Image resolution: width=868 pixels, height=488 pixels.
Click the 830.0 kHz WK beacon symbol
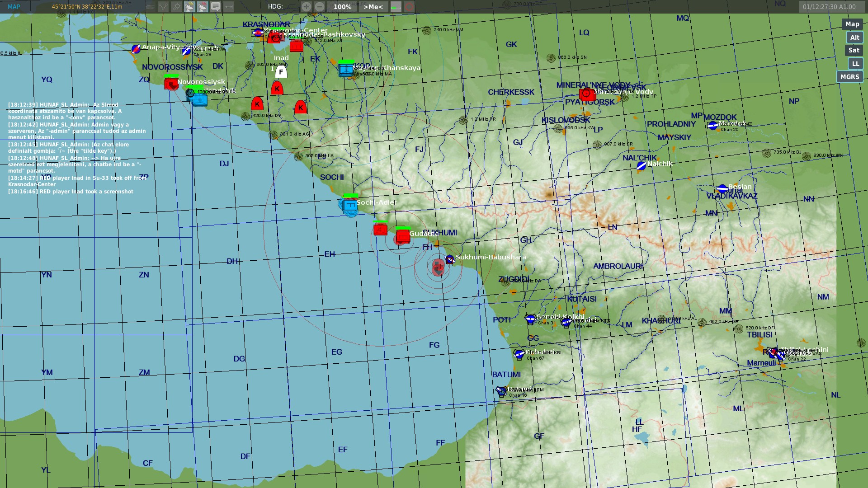tap(806, 156)
